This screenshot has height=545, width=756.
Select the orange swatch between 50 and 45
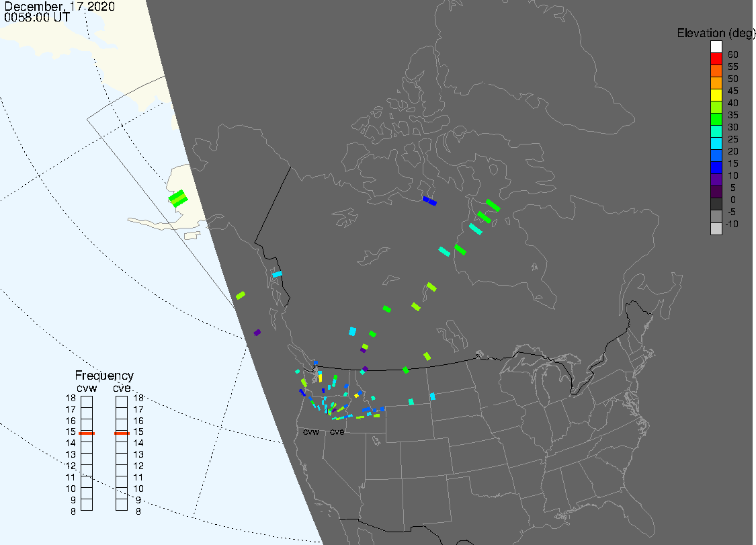click(x=716, y=83)
